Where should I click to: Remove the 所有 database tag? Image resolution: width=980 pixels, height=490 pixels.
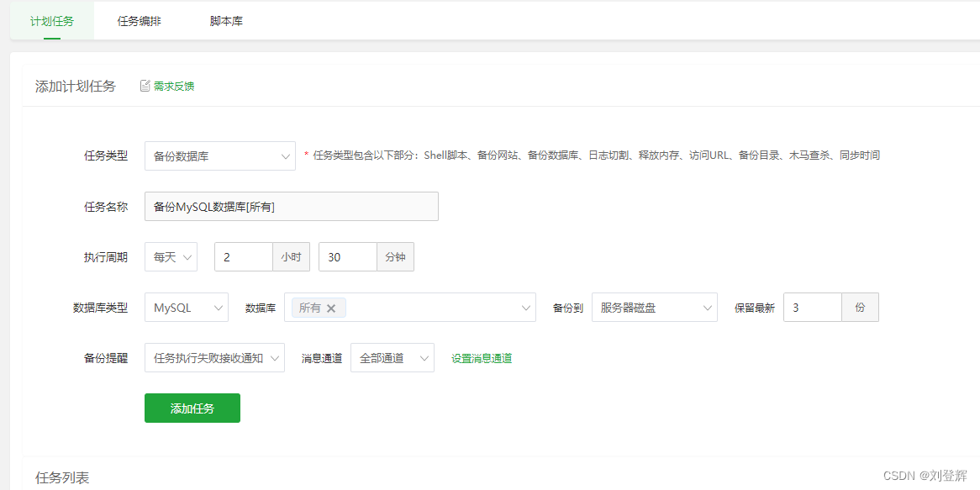click(331, 308)
